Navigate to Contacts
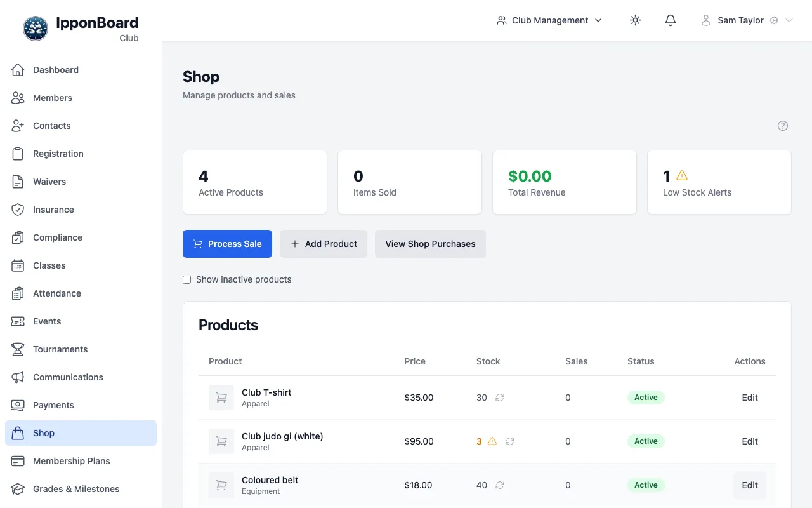This screenshot has height=508, width=812. 81,126
